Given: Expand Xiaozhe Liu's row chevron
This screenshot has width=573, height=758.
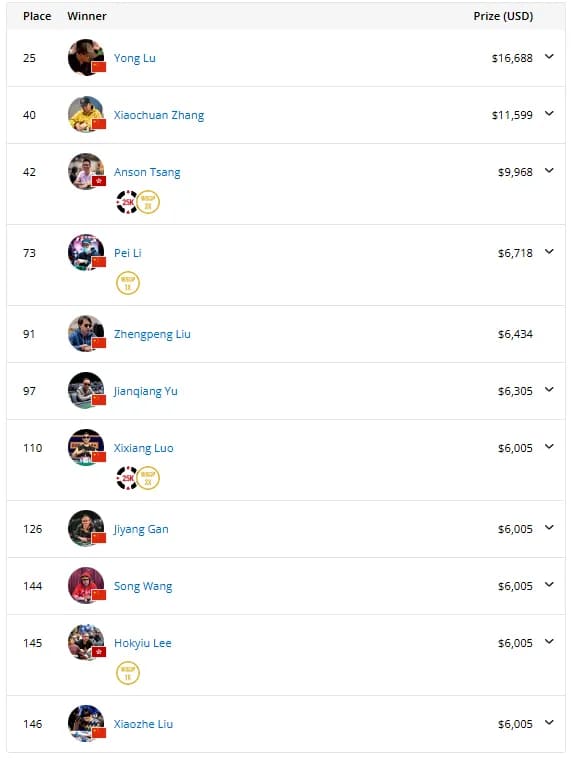Looking at the screenshot, I should (549, 723).
